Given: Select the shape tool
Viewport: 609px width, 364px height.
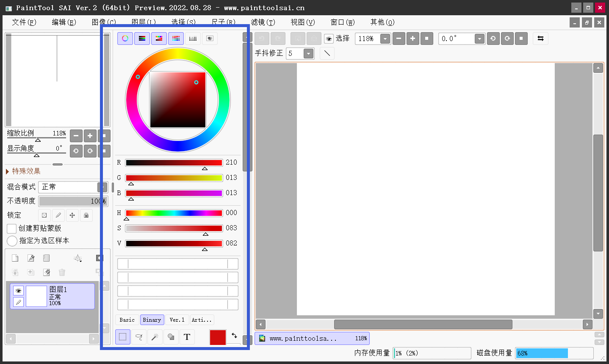Looking at the screenshot, I should (171, 337).
